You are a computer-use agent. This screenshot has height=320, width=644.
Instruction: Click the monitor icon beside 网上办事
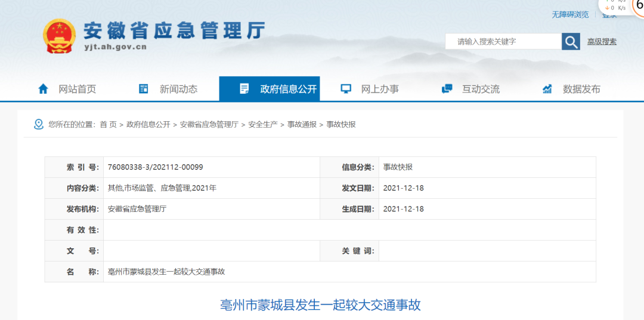point(346,89)
